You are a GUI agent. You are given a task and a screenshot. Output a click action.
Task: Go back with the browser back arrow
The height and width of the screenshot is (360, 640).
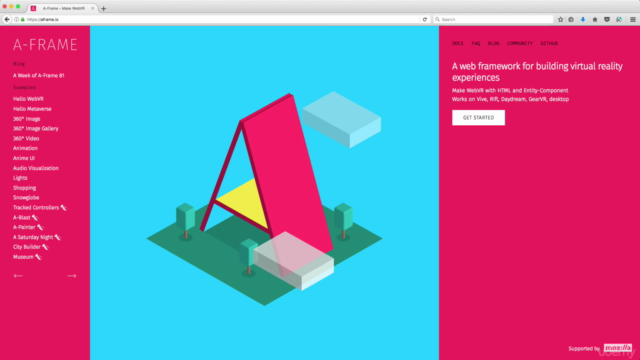pyautogui.click(x=7, y=19)
